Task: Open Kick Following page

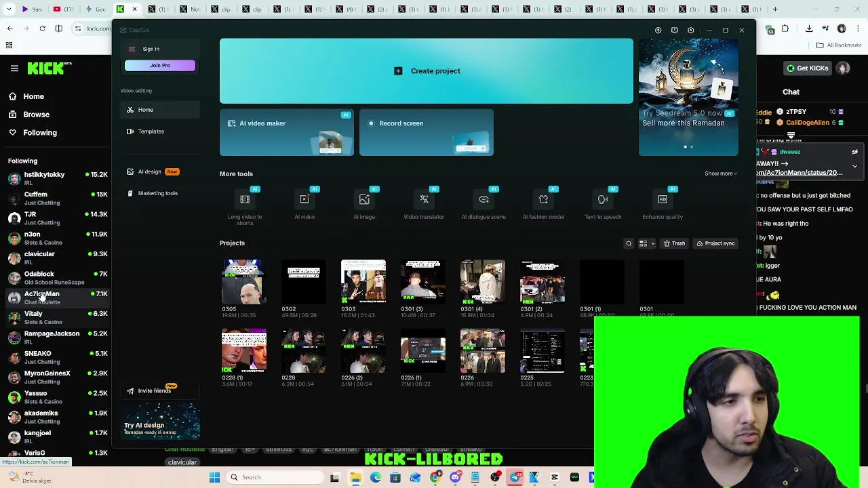Action: click(33, 133)
